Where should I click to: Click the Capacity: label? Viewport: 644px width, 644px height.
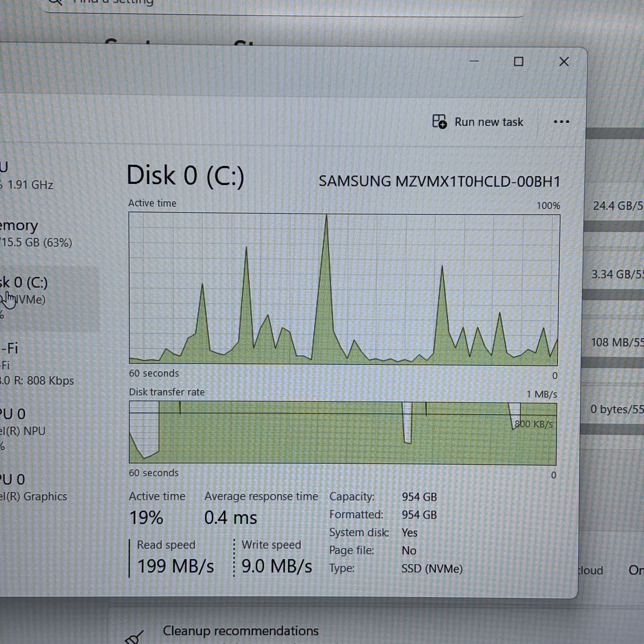click(352, 497)
